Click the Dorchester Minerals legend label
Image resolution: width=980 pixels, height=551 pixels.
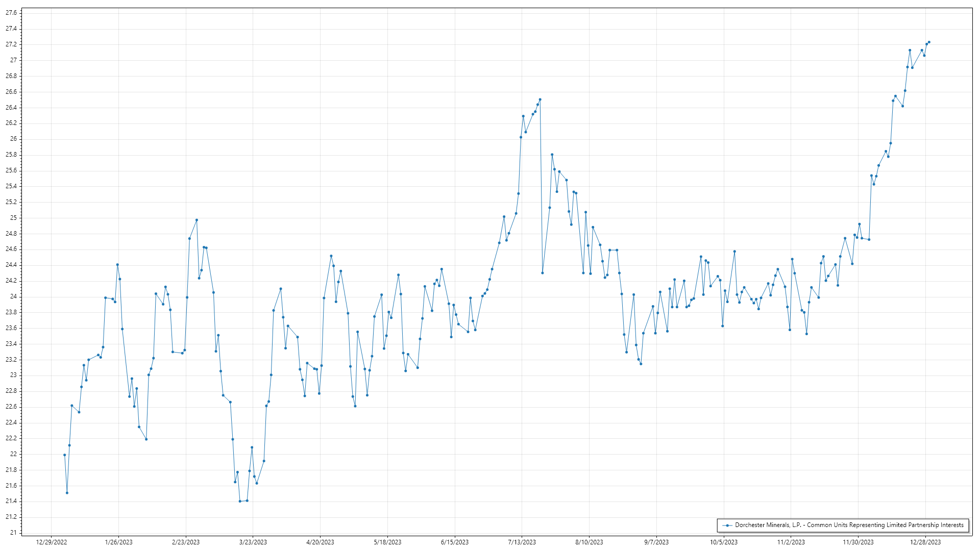849,525
